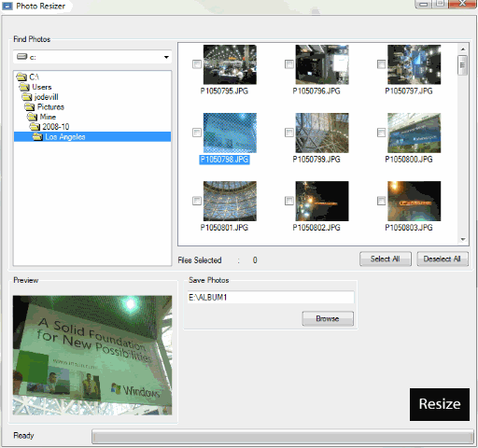The width and height of the screenshot is (478, 448).
Task: Tick the checkbox beside P1050799.JPG
Action: pyautogui.click(x=289, y=133)
